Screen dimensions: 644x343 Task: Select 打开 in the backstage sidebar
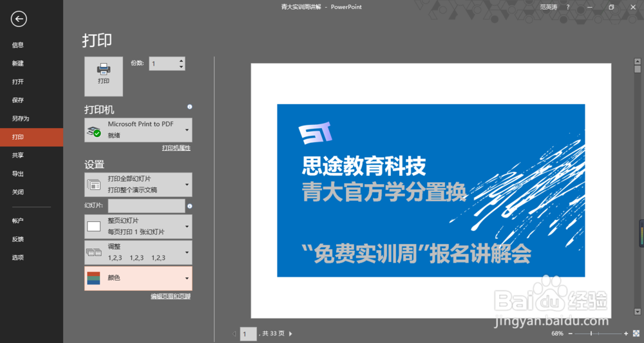pyautogui.click(x=17, y=82)
